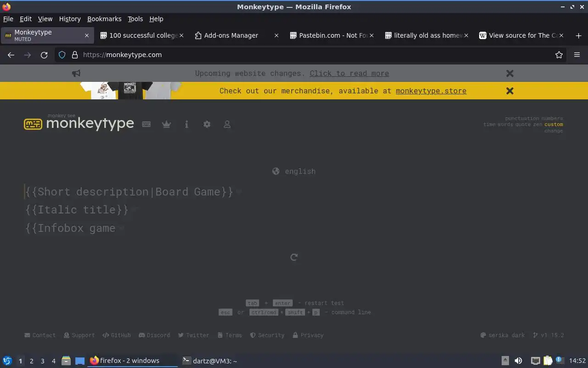
Task: Open the File menu
Action: (8, 19)
